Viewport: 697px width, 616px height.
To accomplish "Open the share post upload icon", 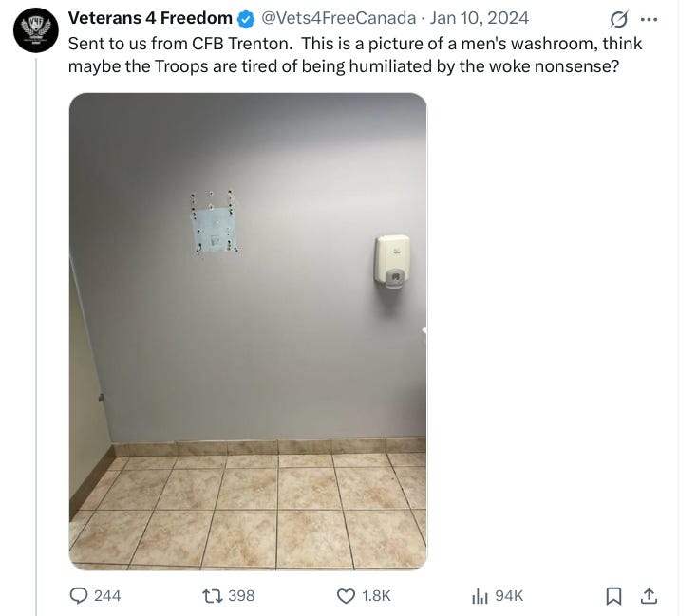I will [x=649, y=596].
